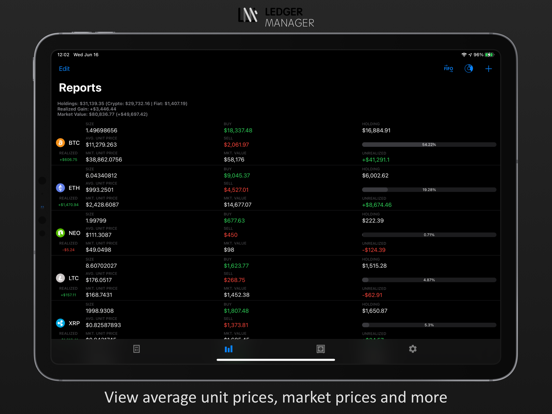552x414 pixels.
Task: Click BTC unrealized gain +$41,291.1
Action: pos(376,160)
